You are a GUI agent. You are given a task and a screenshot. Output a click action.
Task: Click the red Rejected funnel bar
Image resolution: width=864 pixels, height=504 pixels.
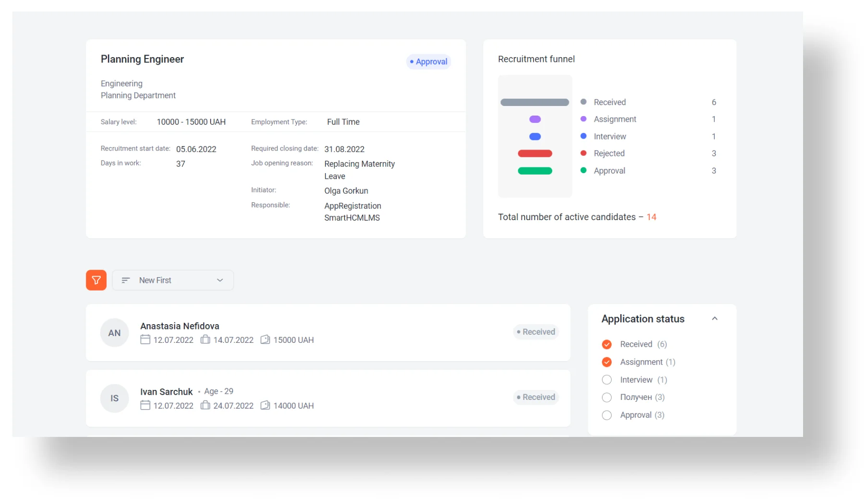coord(535,153)
